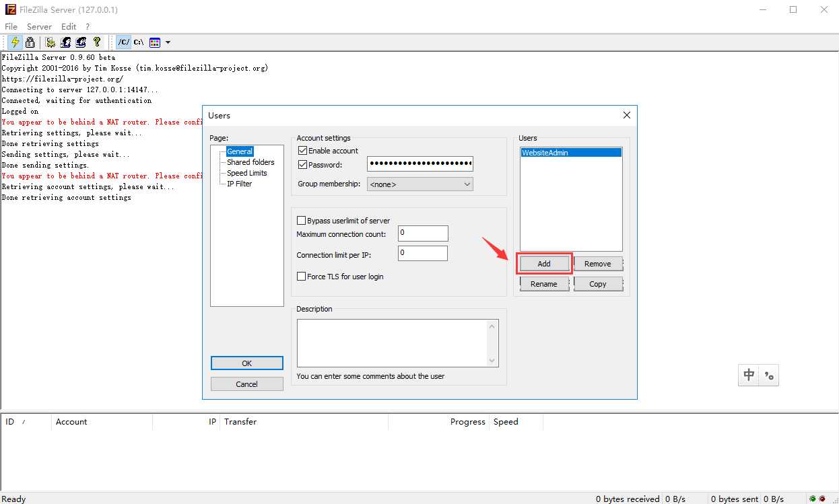Click the Remove user button
The width and height of the screenshot is (839, 504).
click(x=598, y=264)
